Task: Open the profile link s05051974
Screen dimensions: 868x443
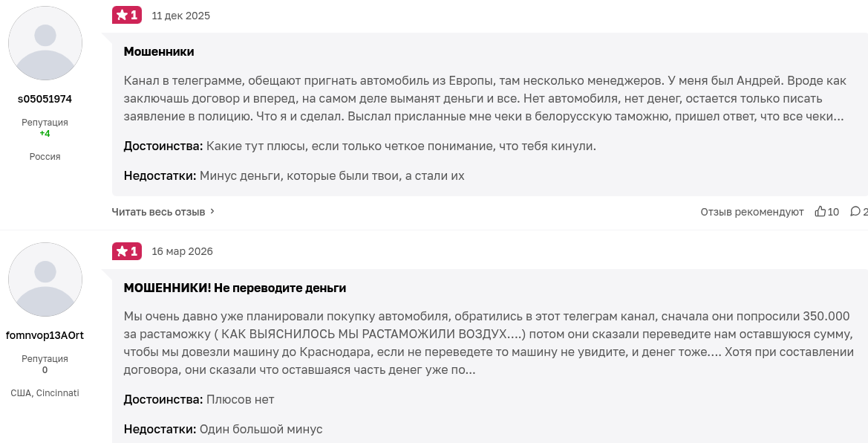Action: [x=45, y=99]
